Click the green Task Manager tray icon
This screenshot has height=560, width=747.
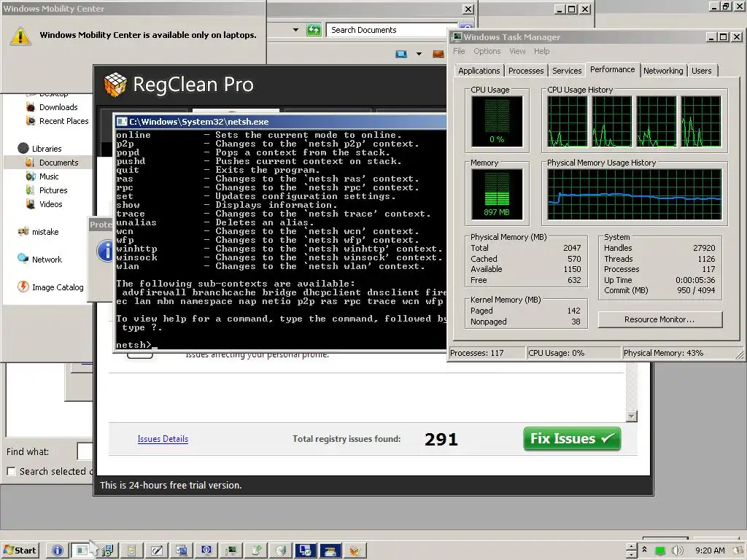tap(659, 551)
